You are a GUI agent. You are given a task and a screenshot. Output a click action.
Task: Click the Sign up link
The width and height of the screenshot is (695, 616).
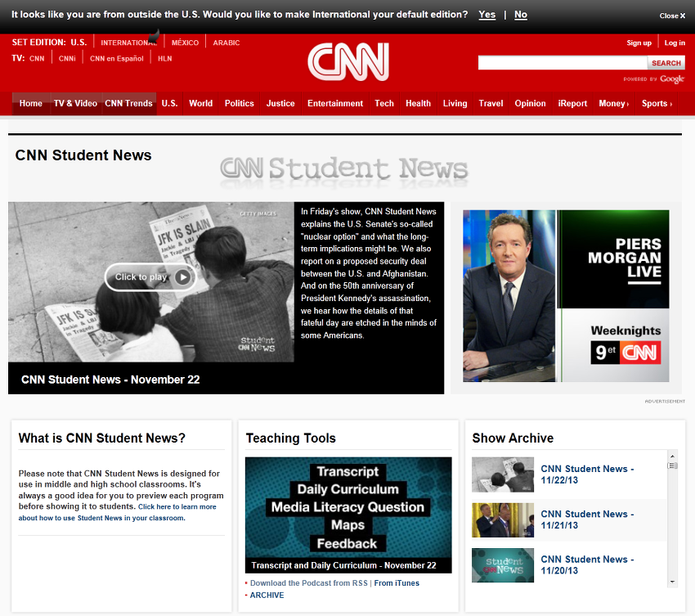tap(639, 43)
